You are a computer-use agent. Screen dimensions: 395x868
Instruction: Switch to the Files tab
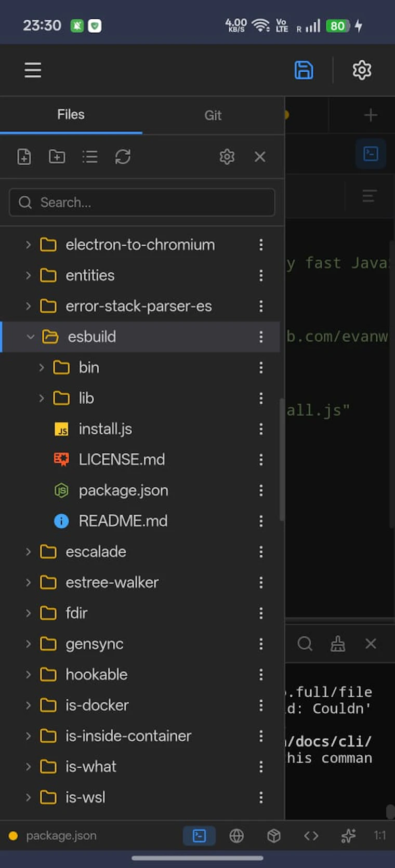(x=71, y=115)
